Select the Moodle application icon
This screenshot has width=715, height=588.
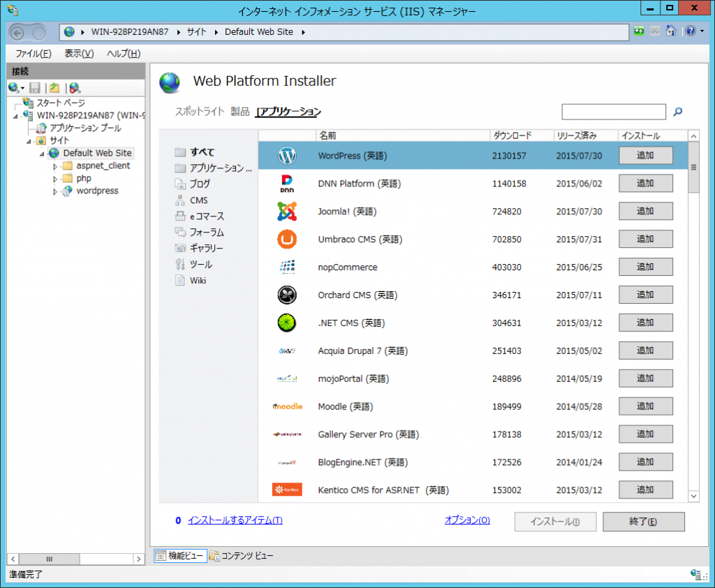click(x=287, y=406)
